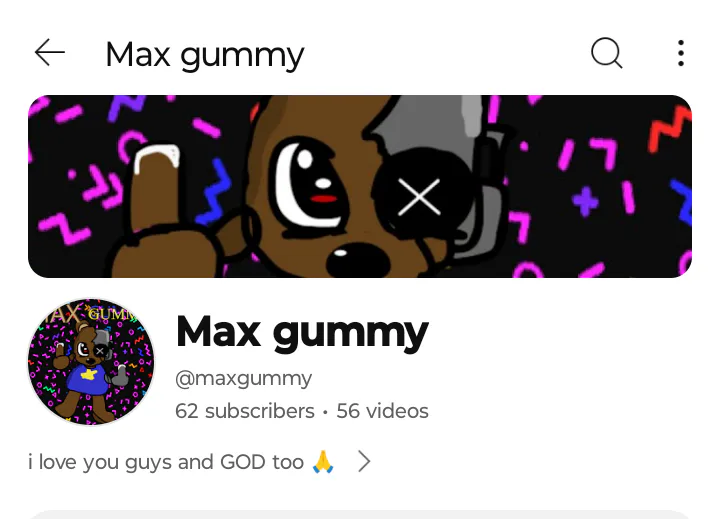This screenshot has height=519, width=720.
Task: Expand the channel description chevron
Action: (364, 462)
